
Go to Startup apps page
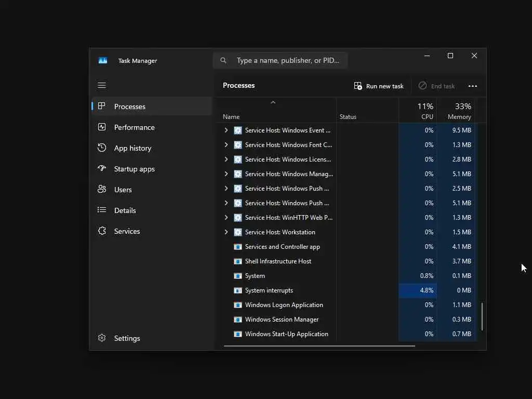click(x=152, y=169)
